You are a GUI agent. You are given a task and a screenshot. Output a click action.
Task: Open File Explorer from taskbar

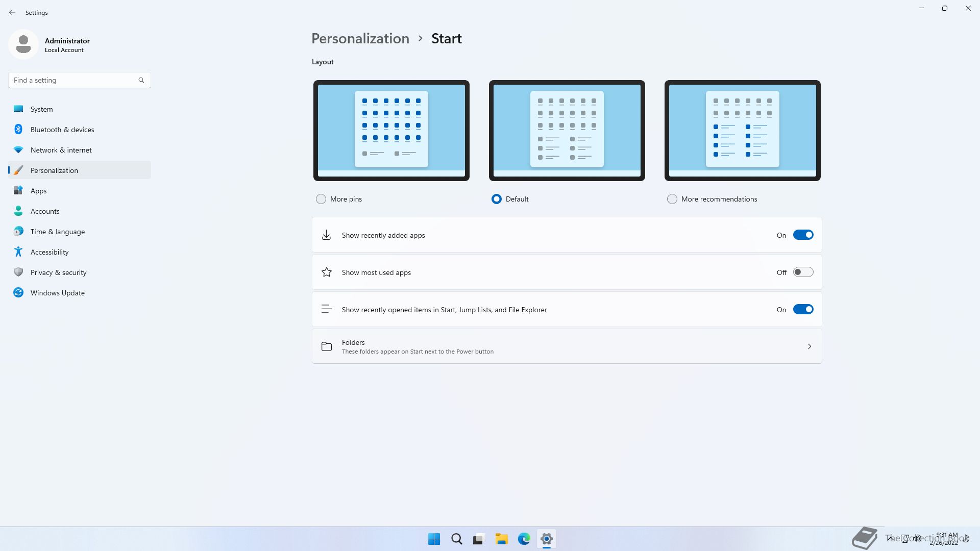(x=501, y=539)
